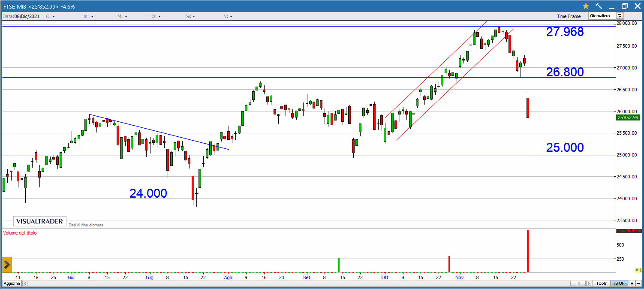Click the Lug month axis label
Image resolution: width=644 pixels, height=289 pixels.
[149, 277]
